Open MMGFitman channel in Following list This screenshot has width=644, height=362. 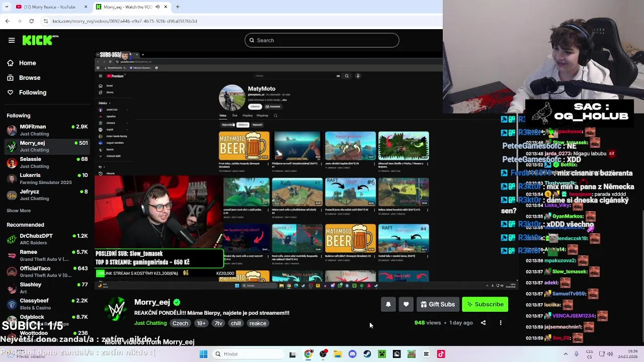47,130
